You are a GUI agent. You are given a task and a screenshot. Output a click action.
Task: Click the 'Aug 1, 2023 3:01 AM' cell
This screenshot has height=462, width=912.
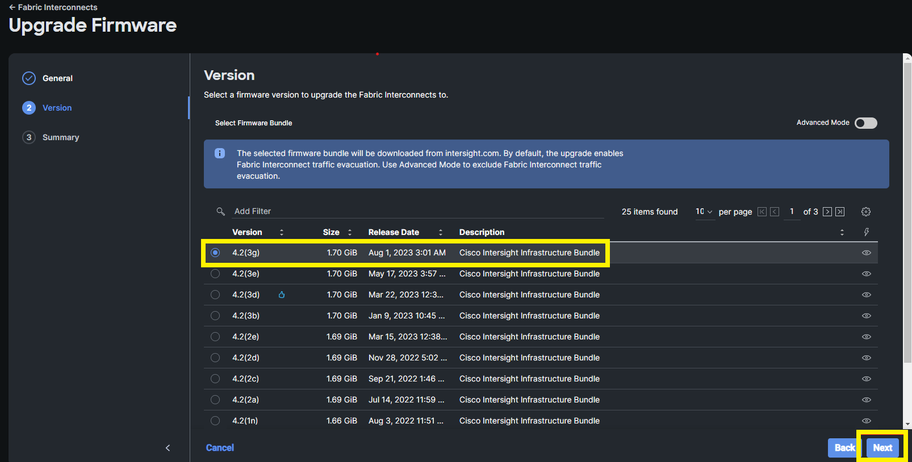click(407, 253)
